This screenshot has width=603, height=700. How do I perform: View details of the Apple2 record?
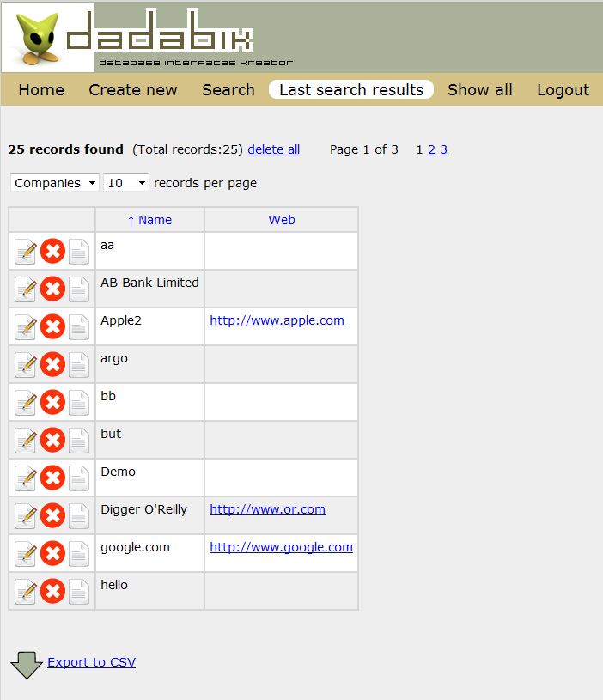[x=79, y=326]
